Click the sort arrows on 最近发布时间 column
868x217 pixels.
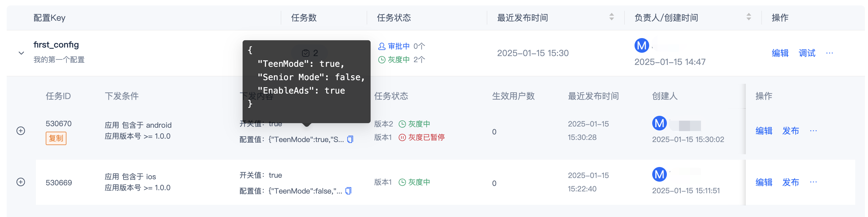point(611,17)
